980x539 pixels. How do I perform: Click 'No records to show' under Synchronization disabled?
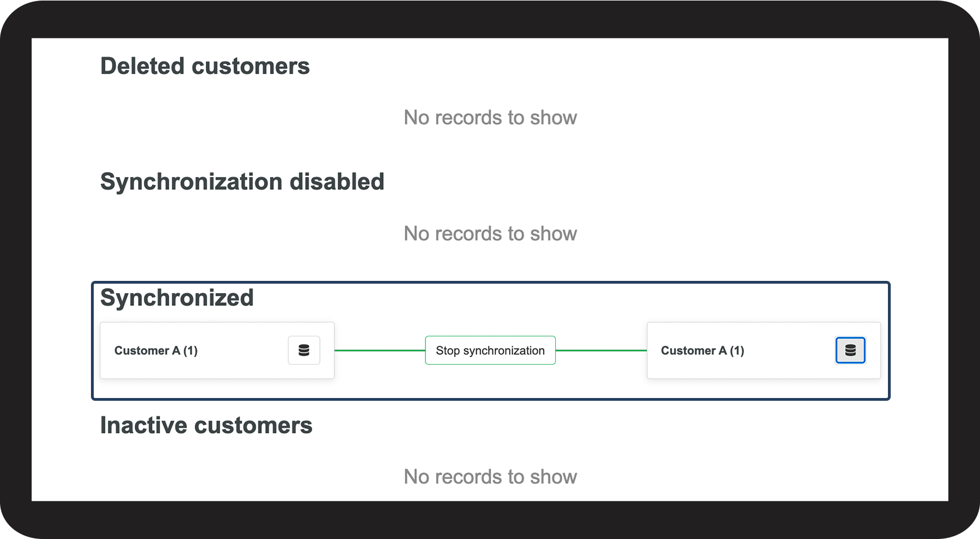tap(490, 234)
